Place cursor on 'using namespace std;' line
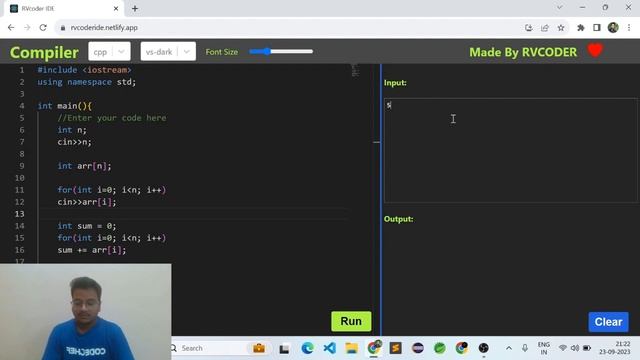This screenshot has width=640, height=360. pos(87,82)
